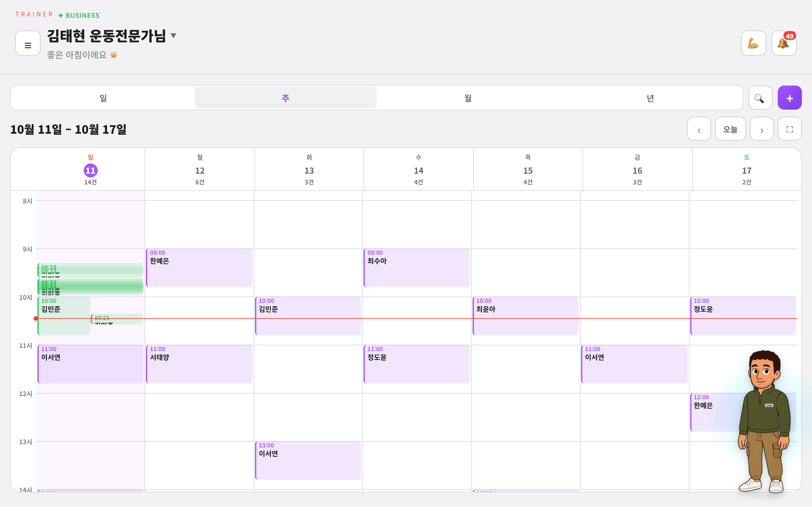812x507 pixels.
Task: Go to previous week arrow
Action: point(699,129)
